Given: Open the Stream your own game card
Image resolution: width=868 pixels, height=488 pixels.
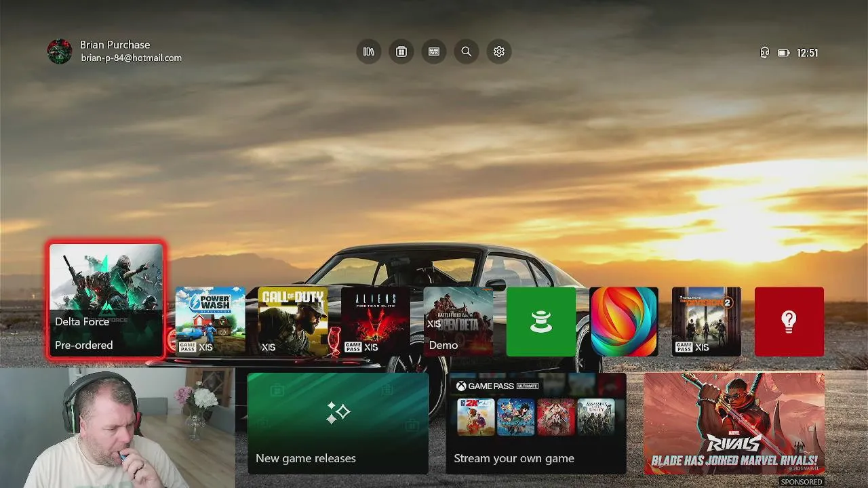Looking at the screenshot, I should [x=536, y=423].
